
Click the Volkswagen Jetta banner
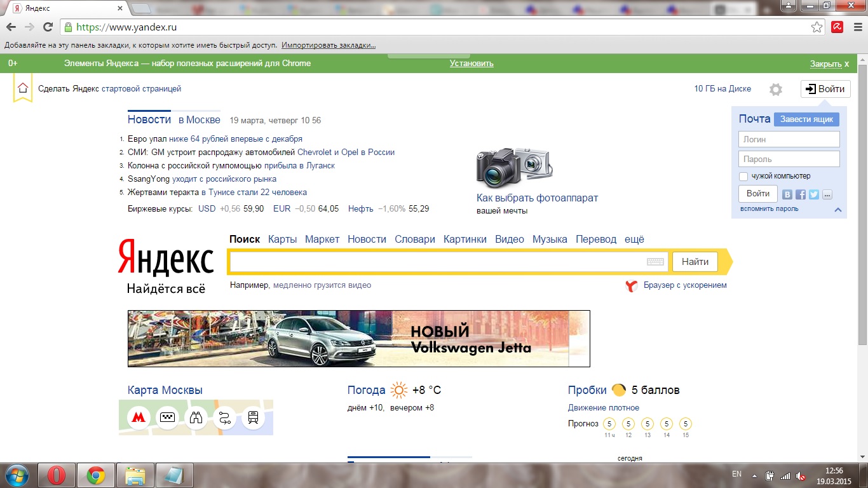359,339
